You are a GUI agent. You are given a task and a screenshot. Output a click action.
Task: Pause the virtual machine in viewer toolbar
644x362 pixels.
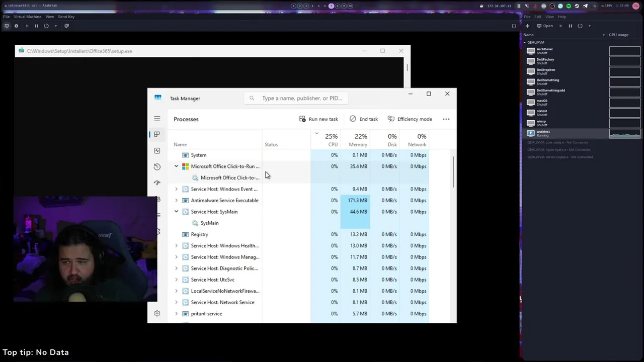pos(36,26)
